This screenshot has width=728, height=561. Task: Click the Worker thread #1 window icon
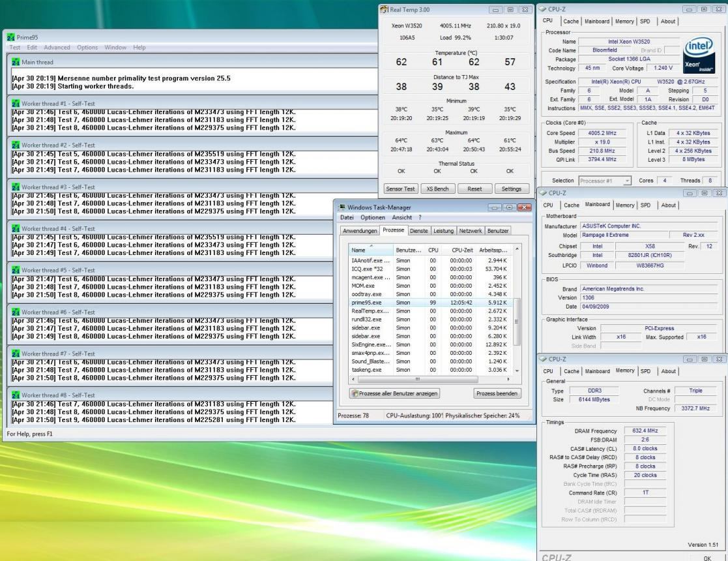pos(16,103)
